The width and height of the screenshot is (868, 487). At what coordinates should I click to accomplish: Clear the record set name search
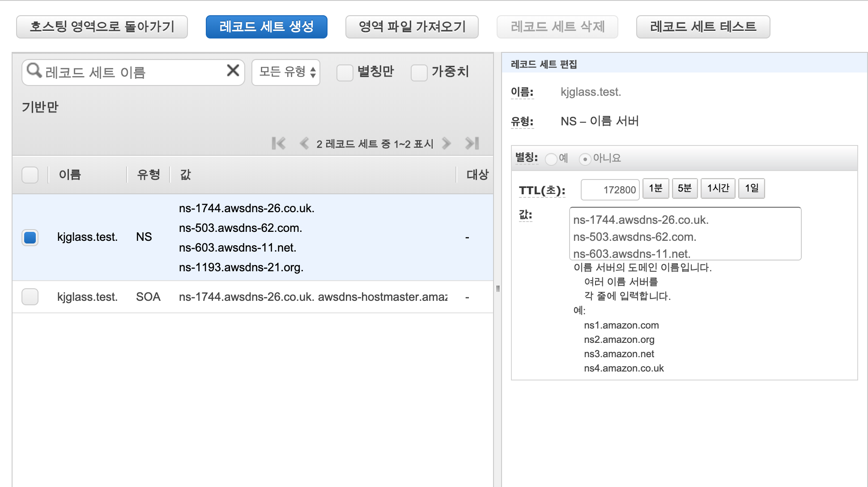pyautogui.click(x=233, y=71)
